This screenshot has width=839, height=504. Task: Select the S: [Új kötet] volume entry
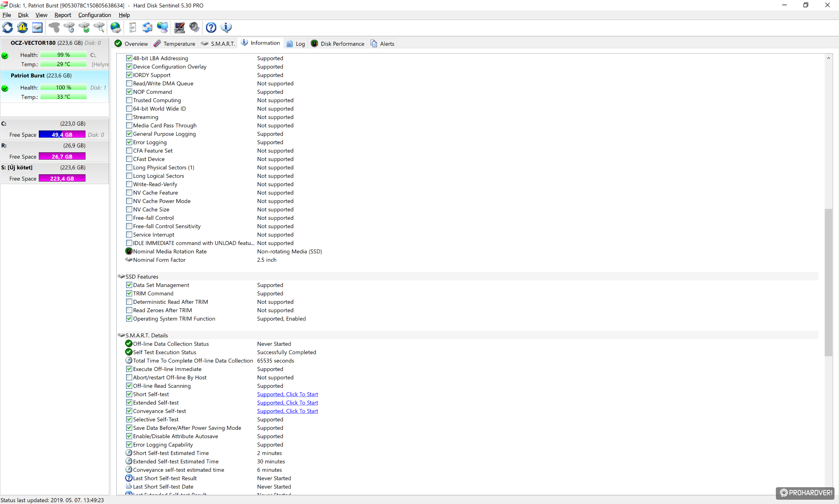click(55, 173)
